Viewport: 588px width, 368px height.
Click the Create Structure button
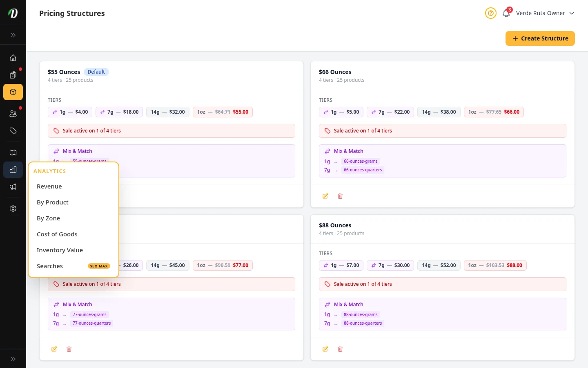[x=540, y=38]
